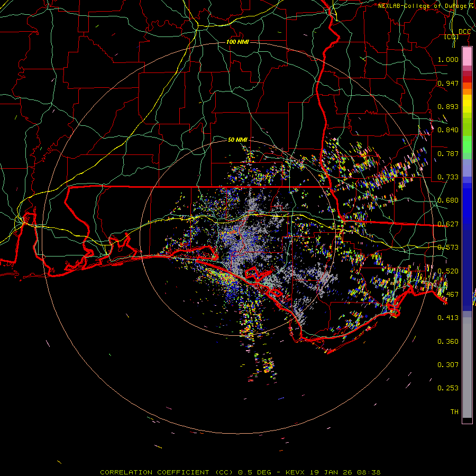The height and width of the screenshot is (476, 476).
Task: Pick the grey segment of color scale
Action: [467, 368]
